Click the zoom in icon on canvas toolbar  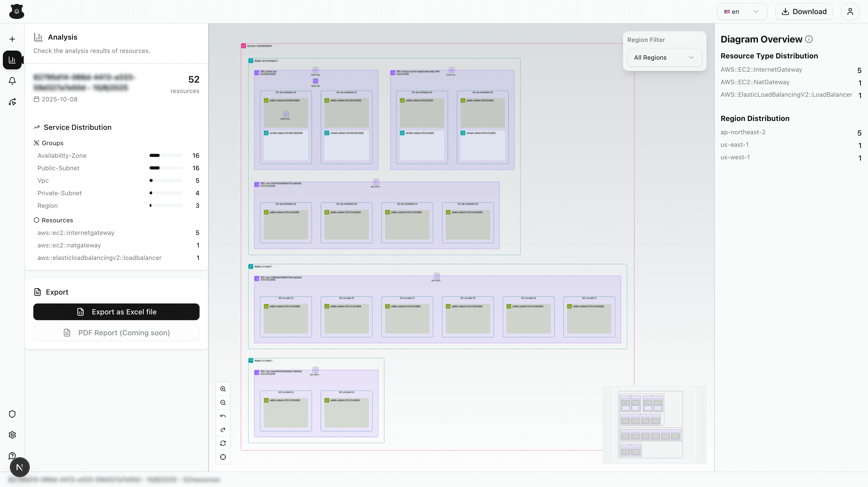click(x=223, y=389)
